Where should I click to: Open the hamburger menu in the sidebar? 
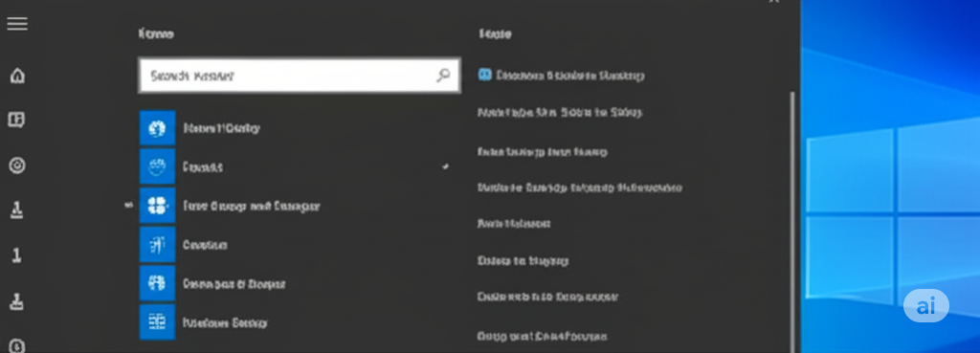point(17,24)
